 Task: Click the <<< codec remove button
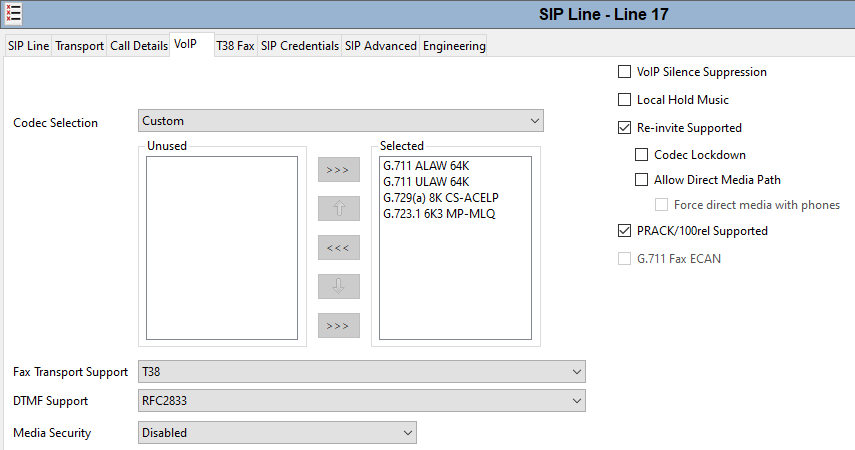click(x=339, y=248)
